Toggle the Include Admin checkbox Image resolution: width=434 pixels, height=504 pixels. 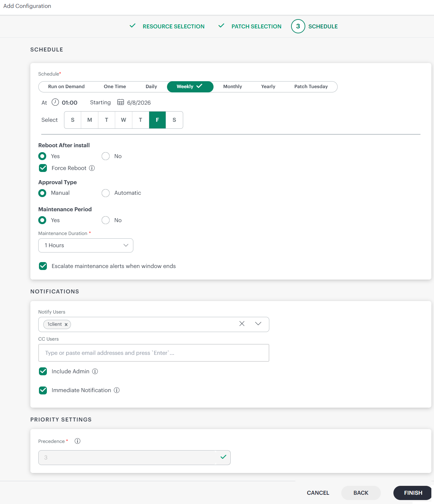[x=43, y=371]
